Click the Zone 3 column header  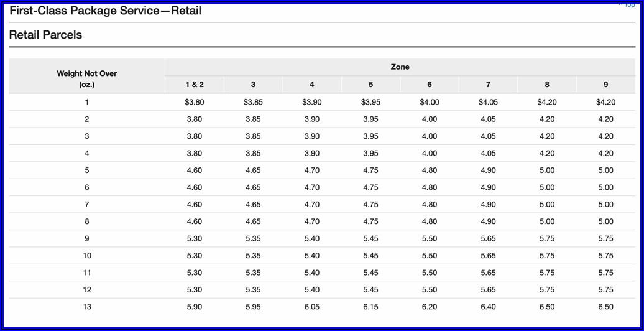pyautogui.click(x=253, y=85)
